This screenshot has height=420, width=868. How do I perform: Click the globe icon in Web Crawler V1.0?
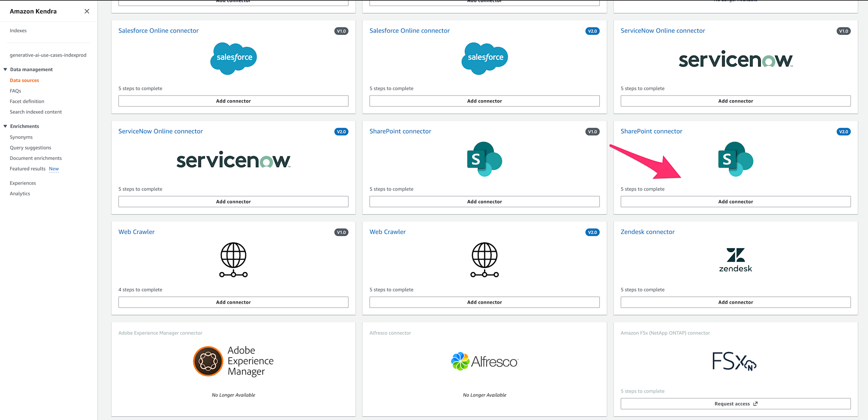233,260
